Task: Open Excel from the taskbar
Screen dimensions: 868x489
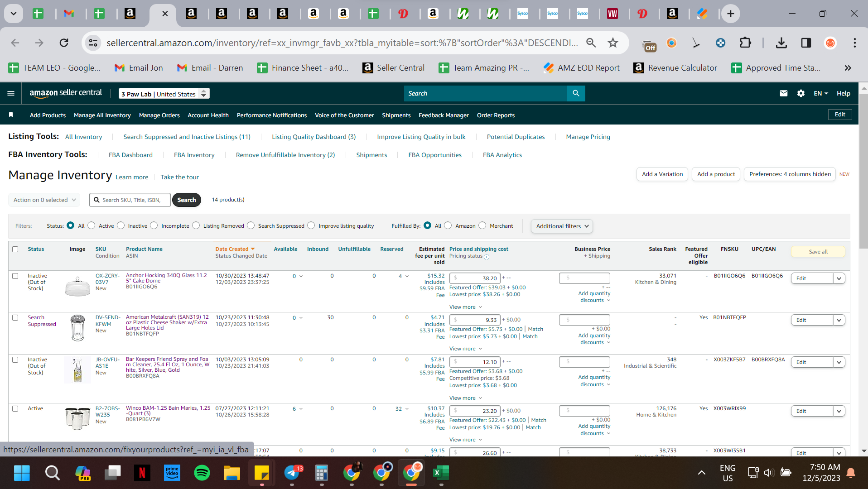Action: [x=440, y=473]
